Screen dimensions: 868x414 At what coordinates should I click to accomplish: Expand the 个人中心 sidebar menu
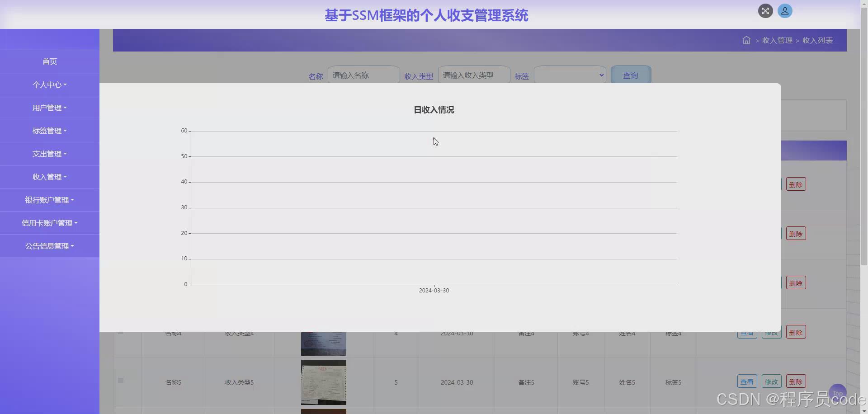coord(50,85)
